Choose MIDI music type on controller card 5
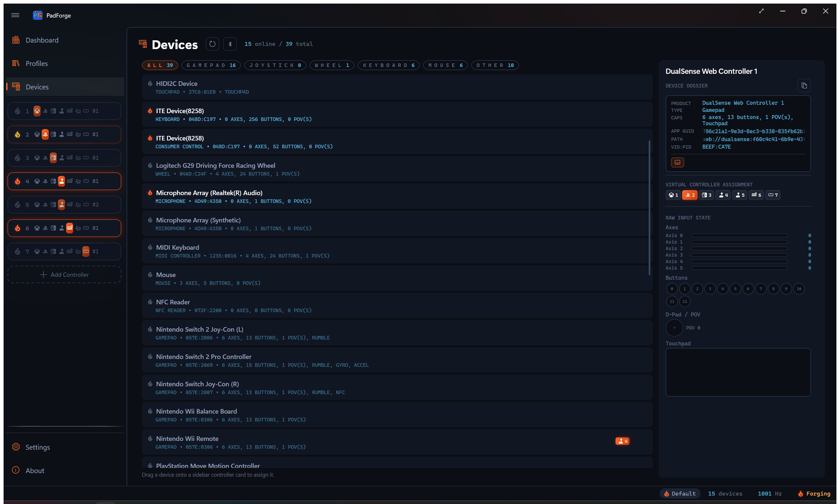This screenshot has height=504, width=840. coord(78,205)
